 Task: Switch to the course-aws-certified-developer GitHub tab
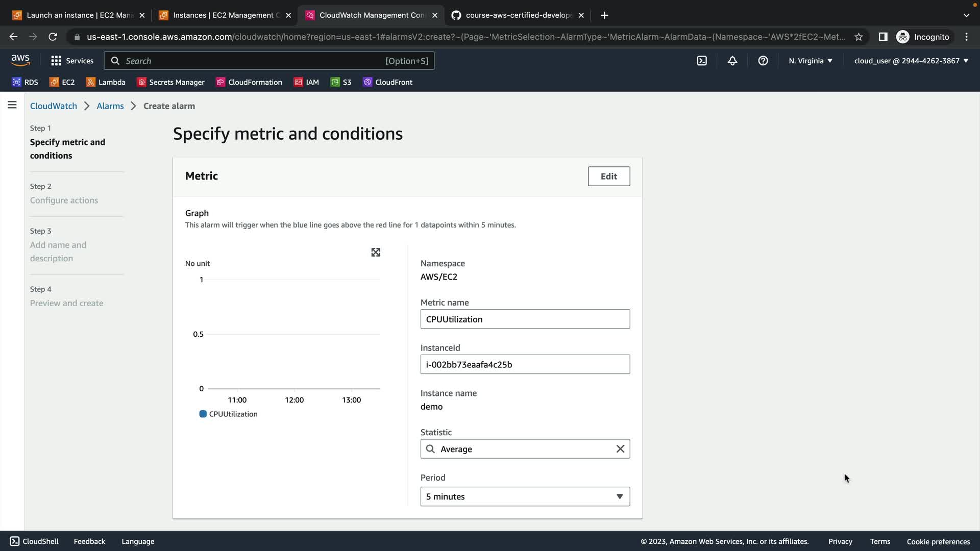[x=518, y=15]
